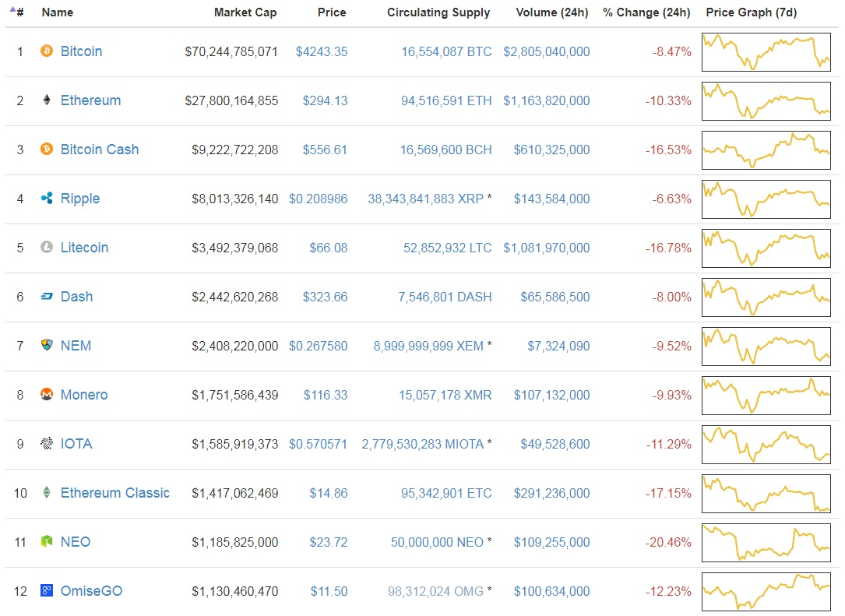Click the Ripple logo icon
Screen dimensions: 845x616
click(47, 199)
